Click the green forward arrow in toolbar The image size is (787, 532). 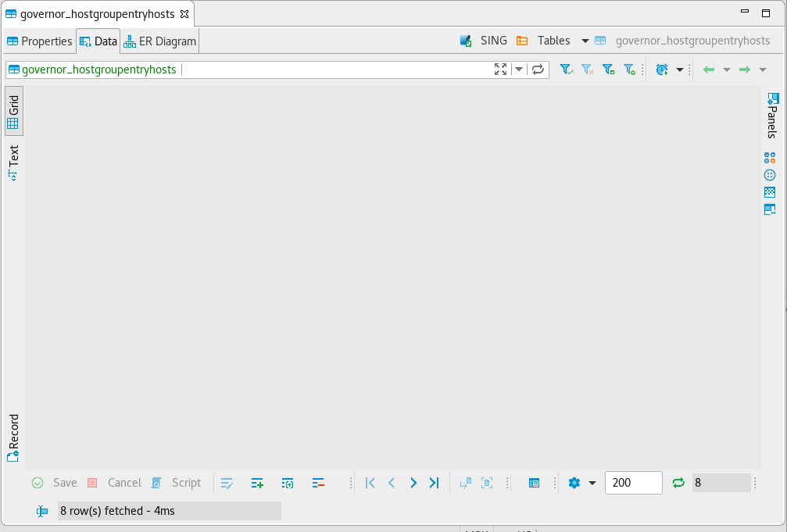745,70
